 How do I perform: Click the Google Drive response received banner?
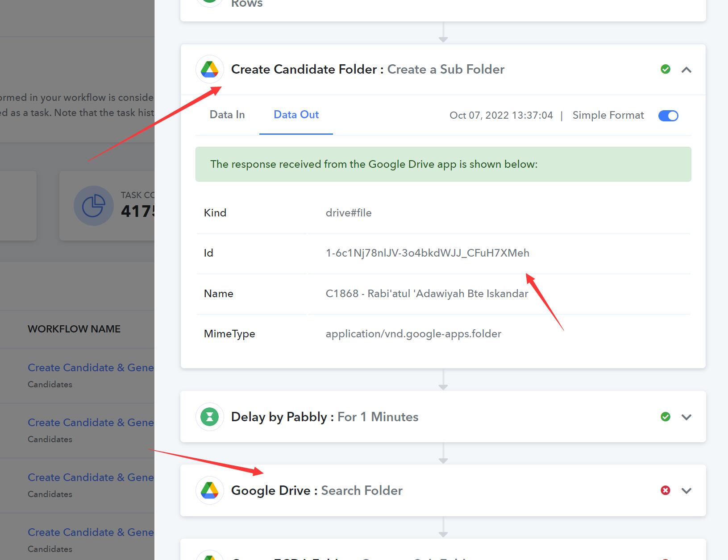(443, 164)
